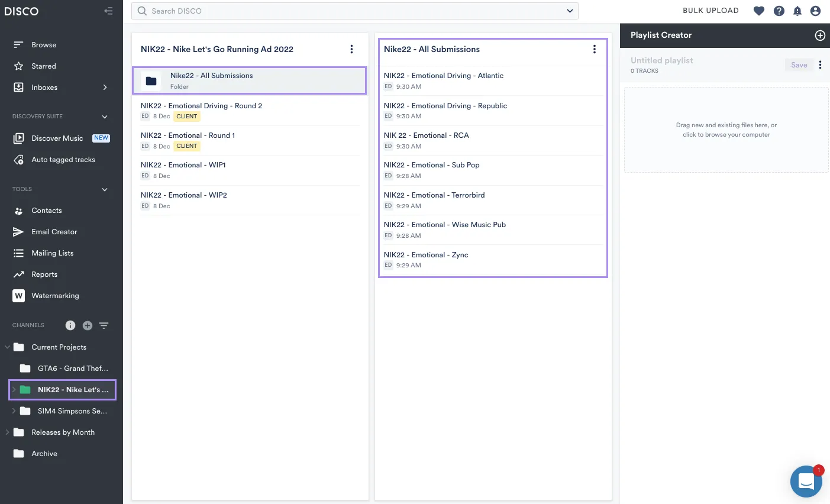The width and height of the screenshot is (830, 504).
Task: Create a playlist via the plus icon
Action: point(820,35)
